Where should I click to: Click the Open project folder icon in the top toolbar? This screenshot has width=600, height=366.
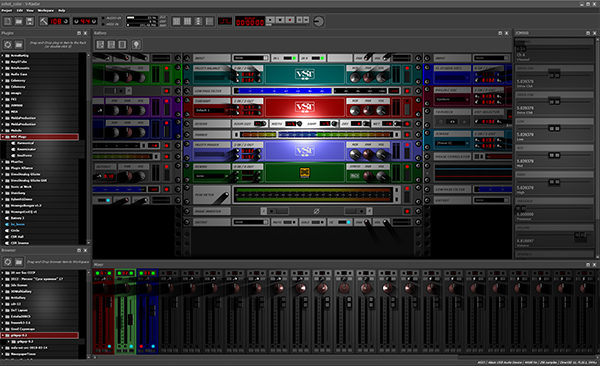(x=18, y=21)
